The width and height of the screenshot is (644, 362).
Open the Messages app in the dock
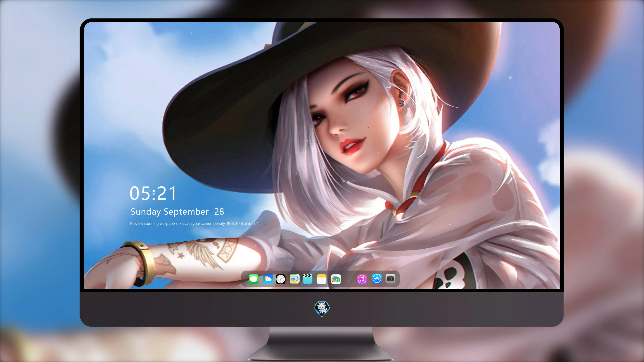click(254, 279)
